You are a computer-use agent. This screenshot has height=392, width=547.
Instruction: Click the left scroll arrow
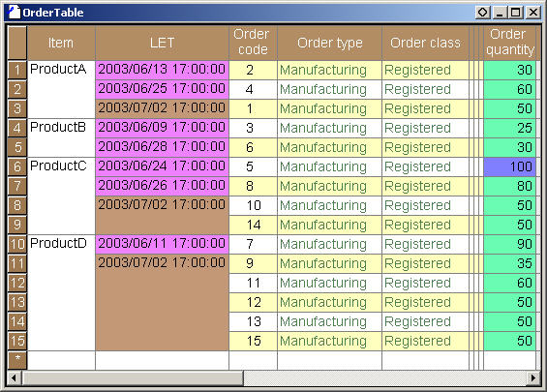pyautogui.click(x=14, y=378)
